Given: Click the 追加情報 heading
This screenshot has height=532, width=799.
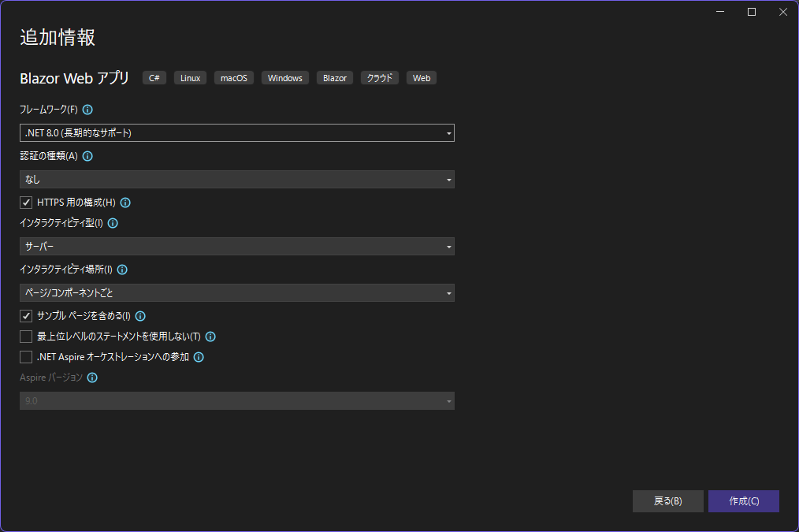Looking at the screenshot, I should pos(58,37).
